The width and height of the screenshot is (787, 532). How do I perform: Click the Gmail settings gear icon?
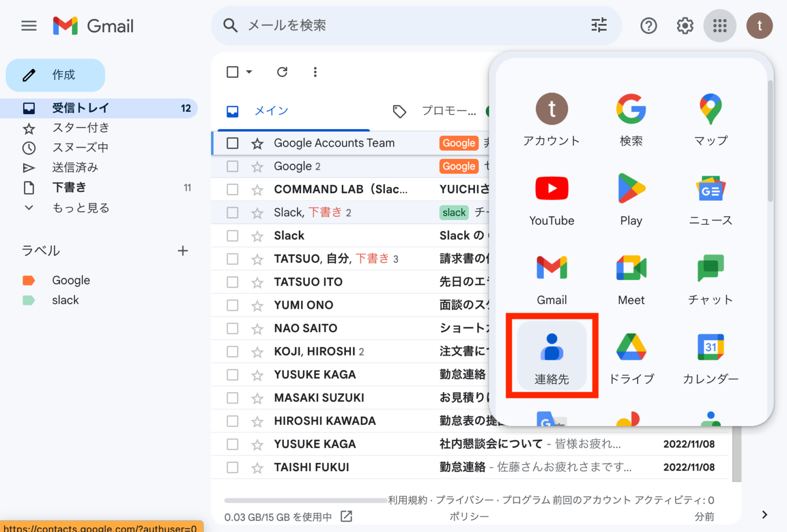(x=685, y=26)
